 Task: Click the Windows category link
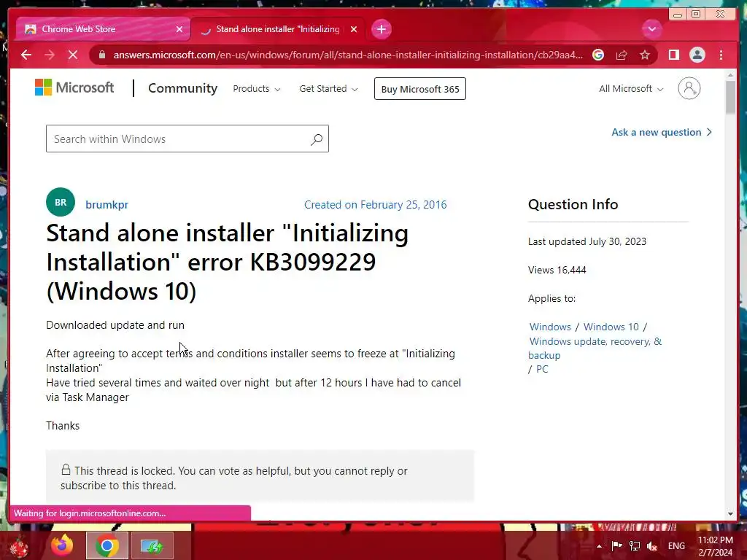click(x=550, y=327)
